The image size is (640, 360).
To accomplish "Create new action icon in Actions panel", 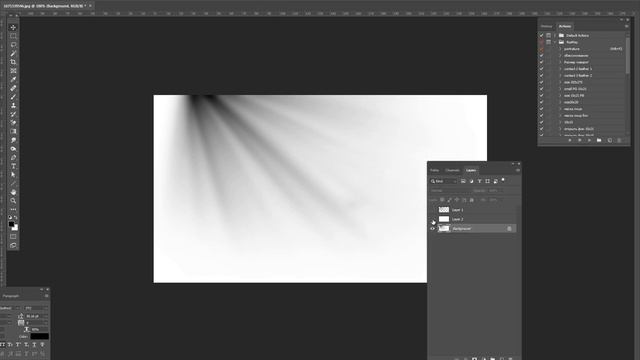I will click(609, 140).
